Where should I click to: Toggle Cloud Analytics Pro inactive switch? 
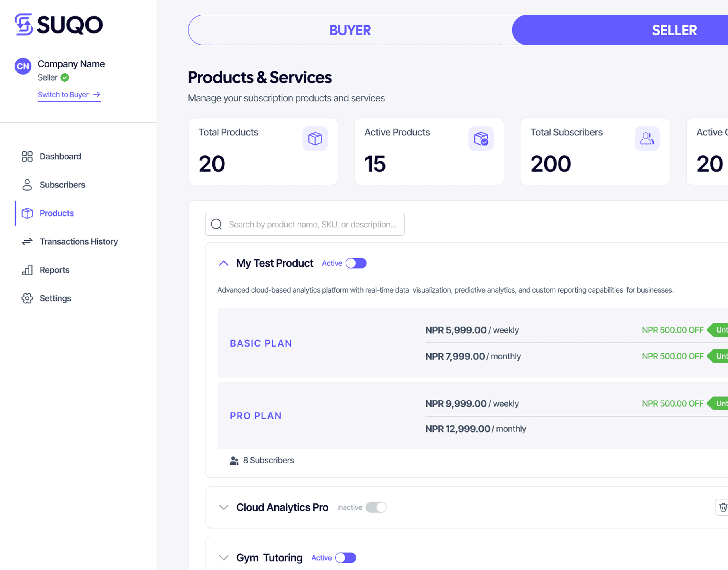point(376,508)
